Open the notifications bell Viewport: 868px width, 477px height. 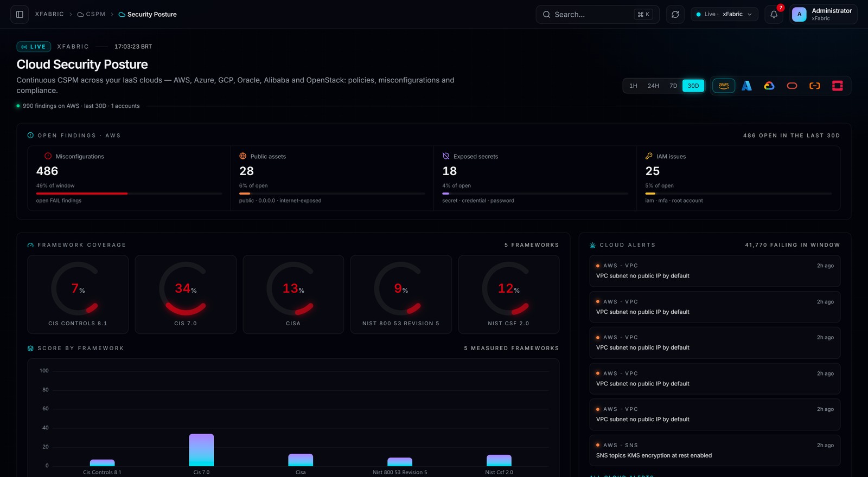tap(774, 15)
